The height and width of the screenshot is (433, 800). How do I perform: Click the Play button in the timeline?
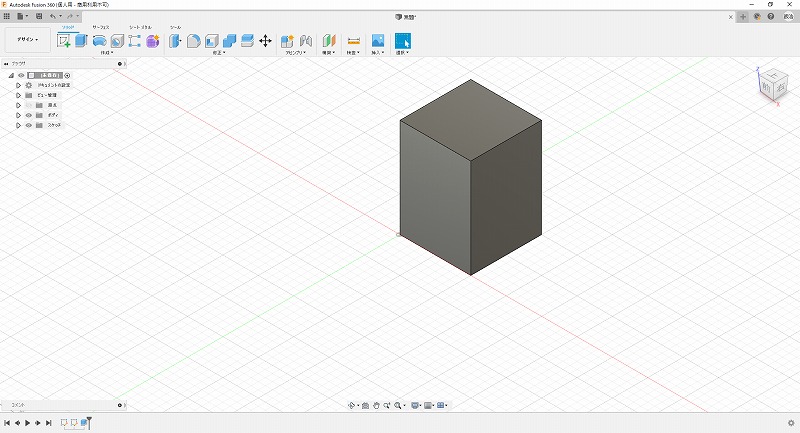(27, 423)
